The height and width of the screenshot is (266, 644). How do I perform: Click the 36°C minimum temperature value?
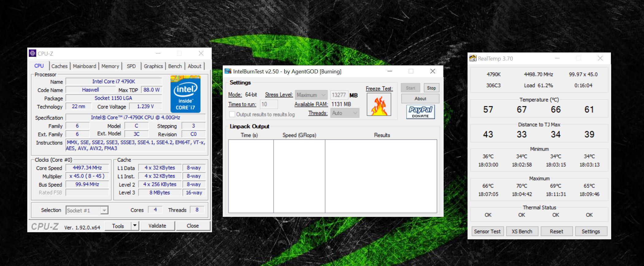point(488,156)
